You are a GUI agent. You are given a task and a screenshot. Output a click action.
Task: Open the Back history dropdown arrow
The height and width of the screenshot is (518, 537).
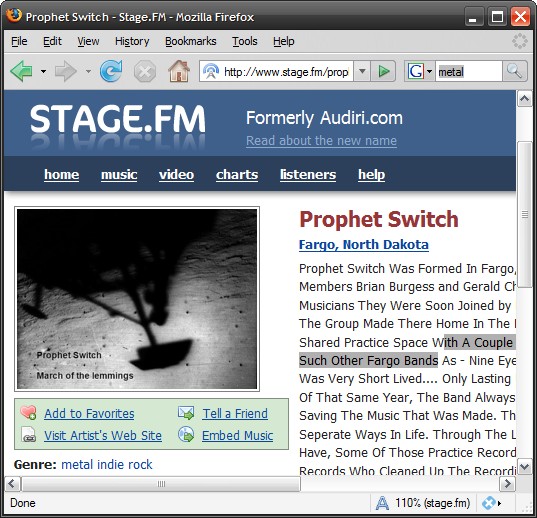pos(43,71)
